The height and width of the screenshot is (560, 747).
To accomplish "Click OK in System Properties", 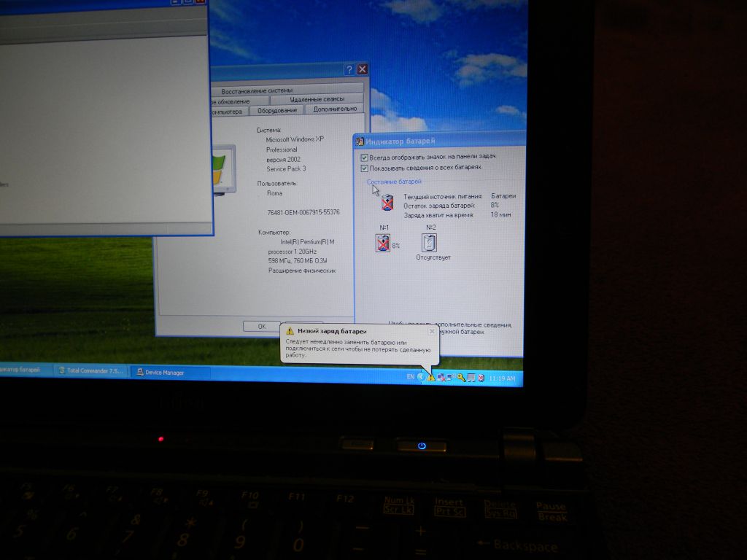I will tap(262, 326).
